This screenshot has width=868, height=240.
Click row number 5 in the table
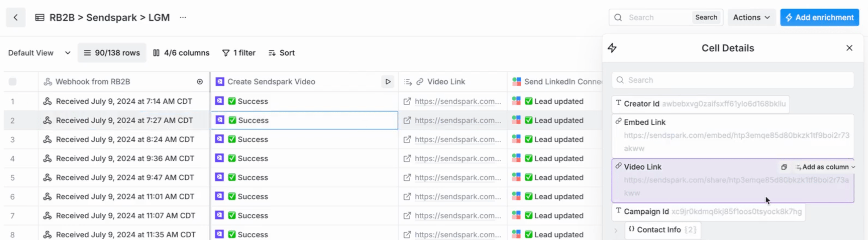tap(13, 177)
